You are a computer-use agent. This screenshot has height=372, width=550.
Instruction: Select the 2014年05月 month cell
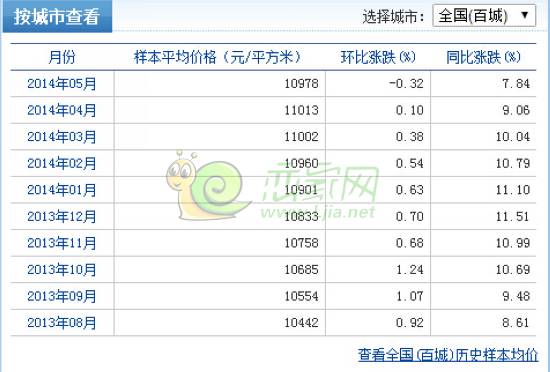coord(62,84)
